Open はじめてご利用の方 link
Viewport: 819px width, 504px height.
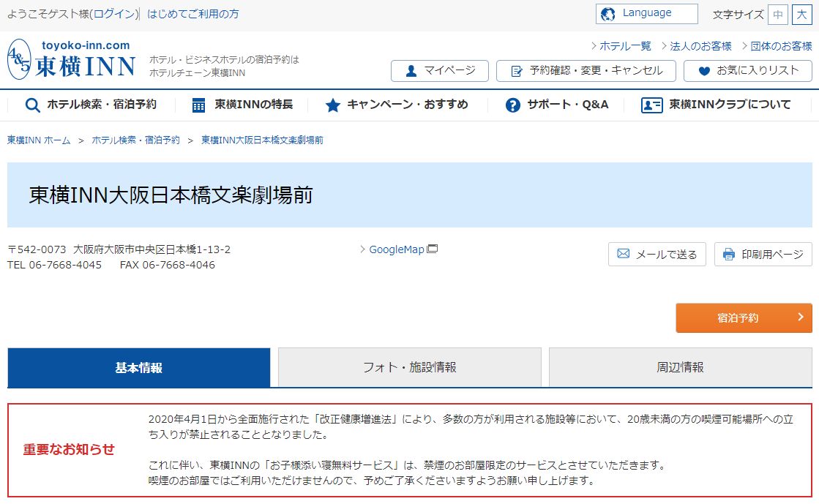point(192,14)
